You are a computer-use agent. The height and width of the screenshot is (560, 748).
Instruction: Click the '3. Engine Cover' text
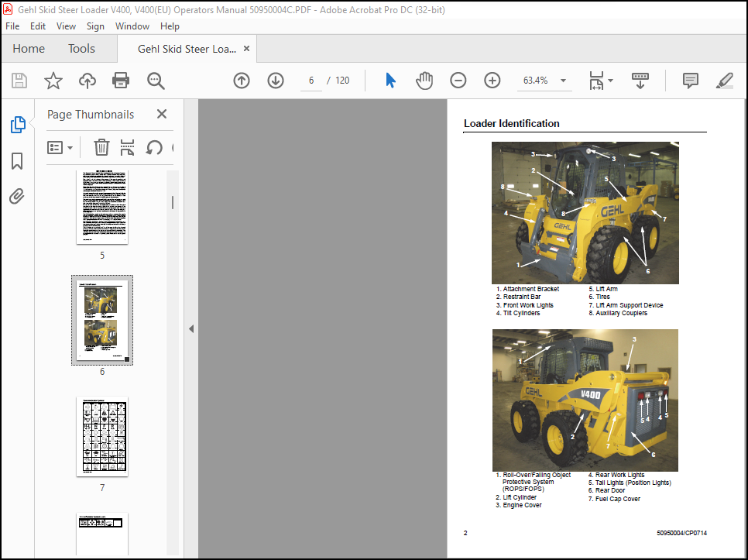coord(519,505)
